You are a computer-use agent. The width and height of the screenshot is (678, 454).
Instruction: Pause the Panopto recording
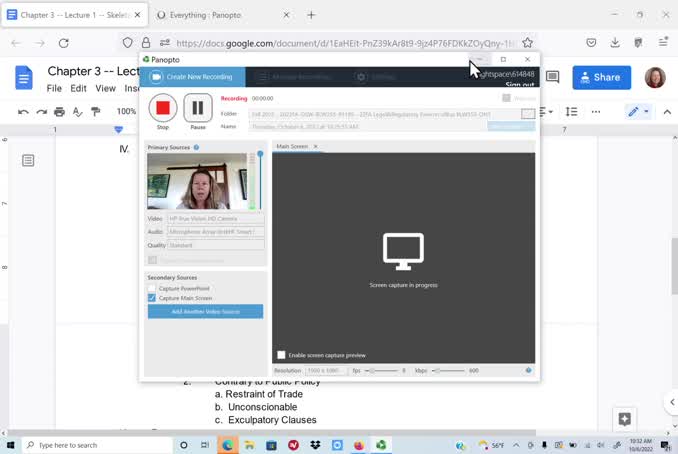197,108
